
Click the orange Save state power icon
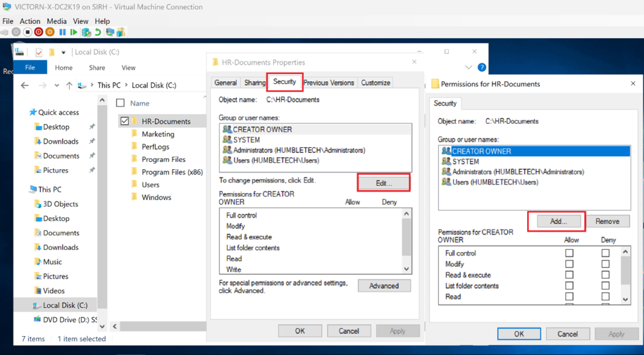(x=50, y=32)
